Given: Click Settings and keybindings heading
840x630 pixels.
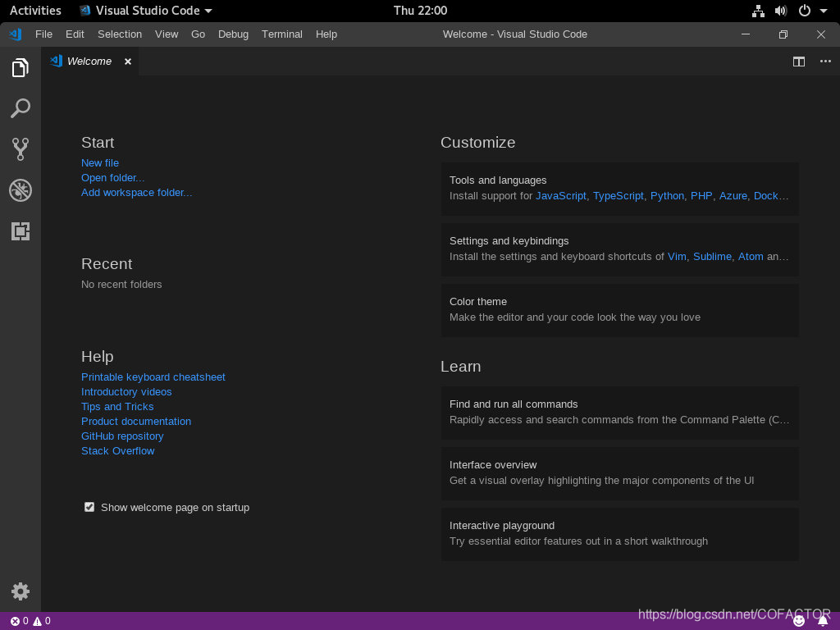Looking at the screenshot, I should (509, 241).
